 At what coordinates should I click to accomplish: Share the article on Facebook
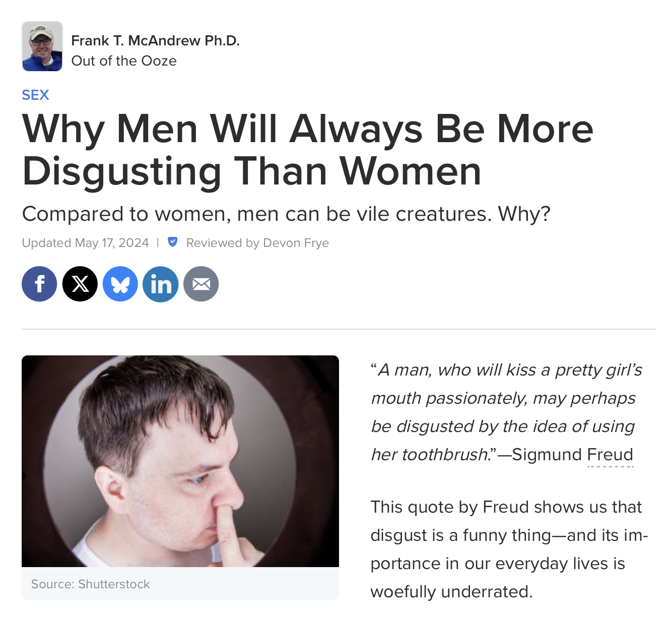click(39, 284)
